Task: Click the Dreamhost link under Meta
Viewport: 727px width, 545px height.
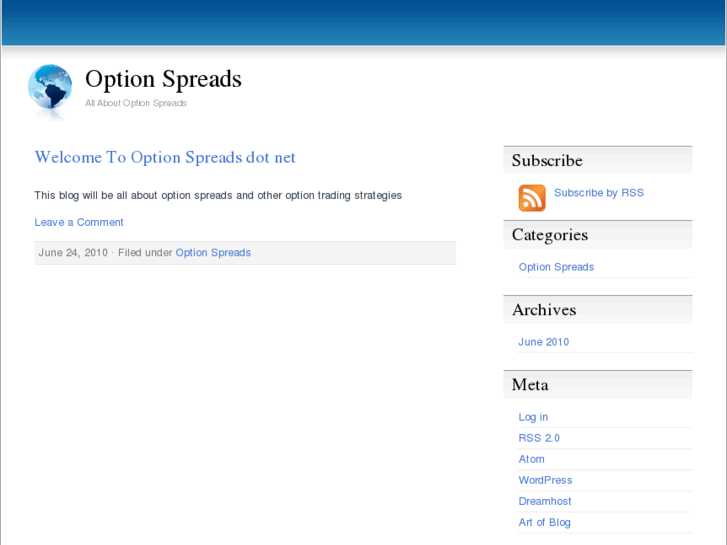Action: point(545,501)
